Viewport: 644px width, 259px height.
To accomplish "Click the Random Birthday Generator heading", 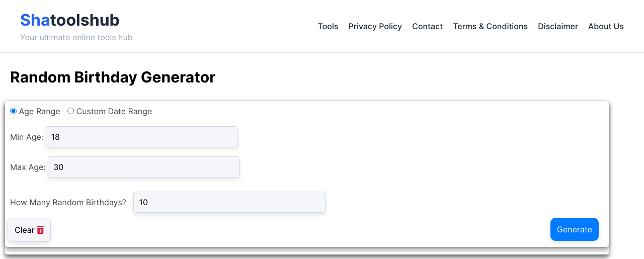I will (113, 77).
